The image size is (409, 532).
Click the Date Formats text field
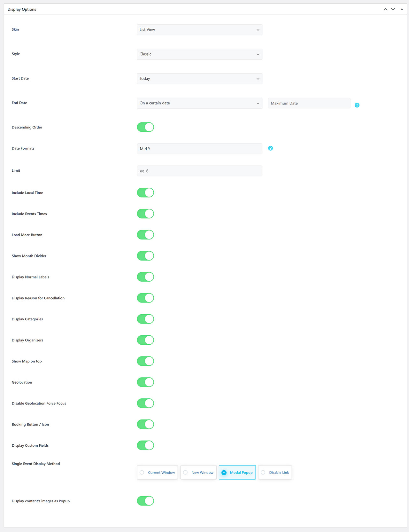(x=199, y=149)
